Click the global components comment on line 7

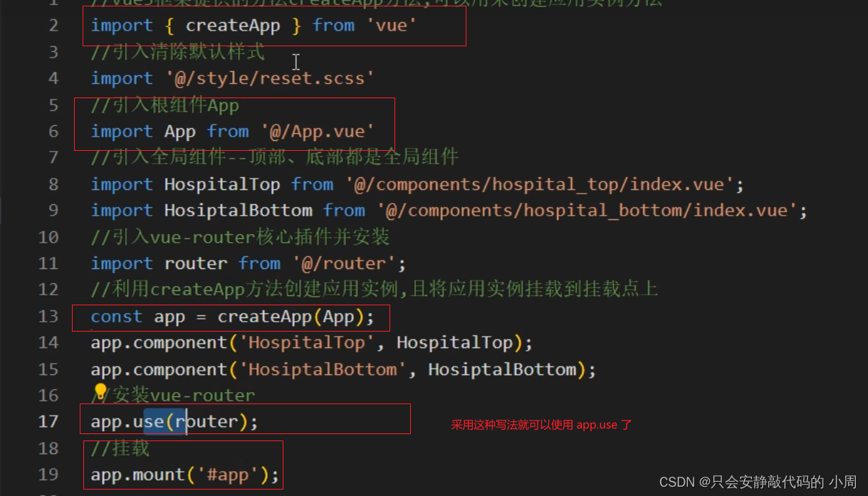(275, 157)
